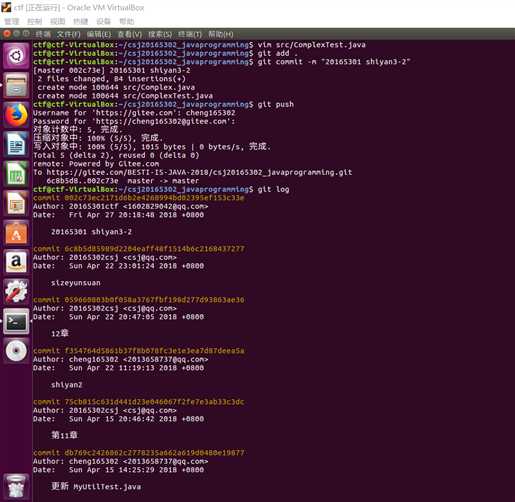Click the Username for gitee.com line
Viewport: 515px width, 502px height.
134,113
